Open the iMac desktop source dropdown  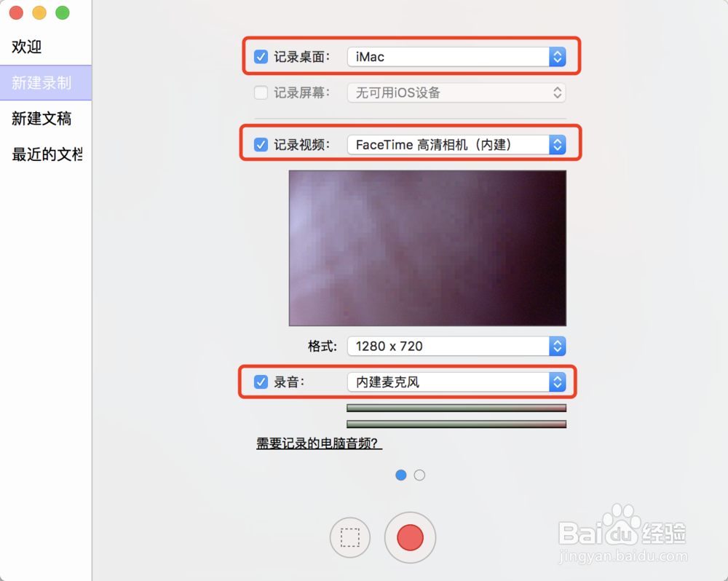557,56
